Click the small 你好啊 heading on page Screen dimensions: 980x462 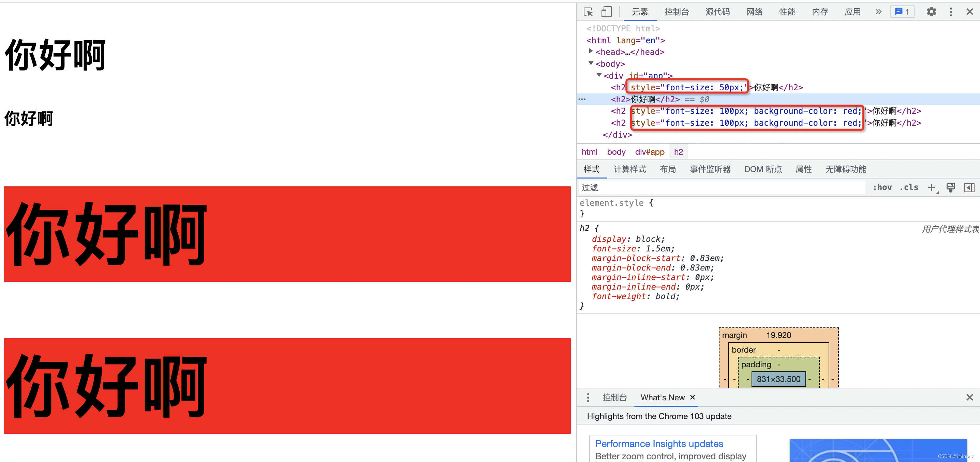click(29, 119)
